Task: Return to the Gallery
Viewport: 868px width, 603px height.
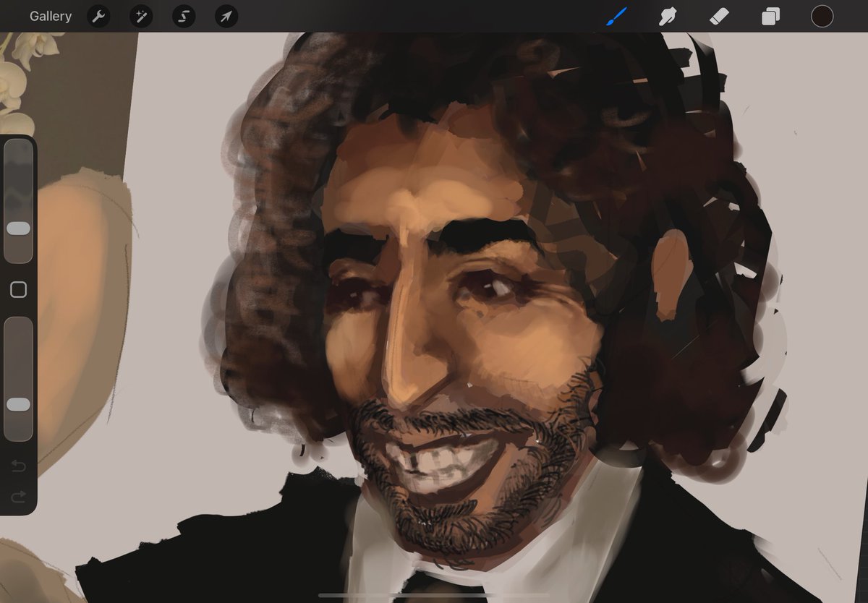Action: 51,16
